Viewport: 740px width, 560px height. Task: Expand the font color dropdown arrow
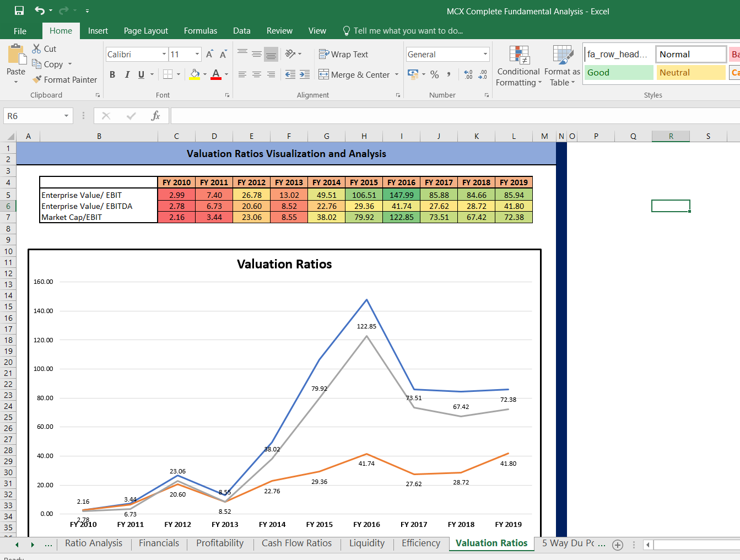point(226,74)
